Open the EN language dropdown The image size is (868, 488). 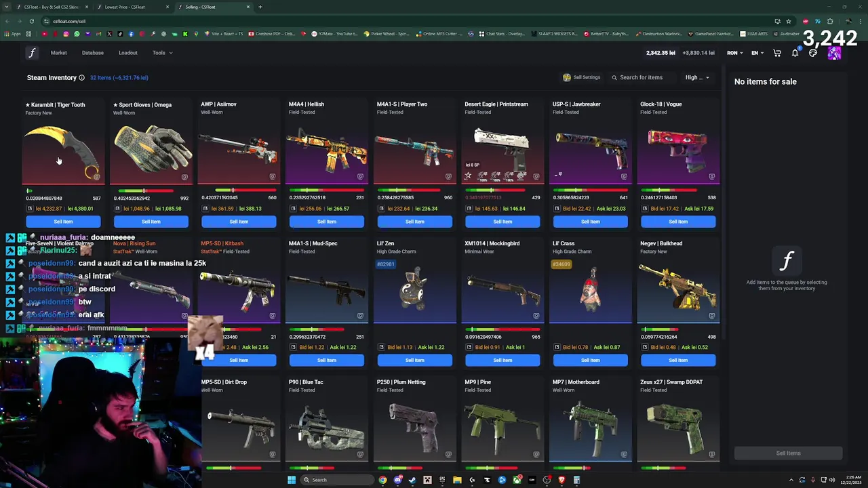tap(757, 53)
